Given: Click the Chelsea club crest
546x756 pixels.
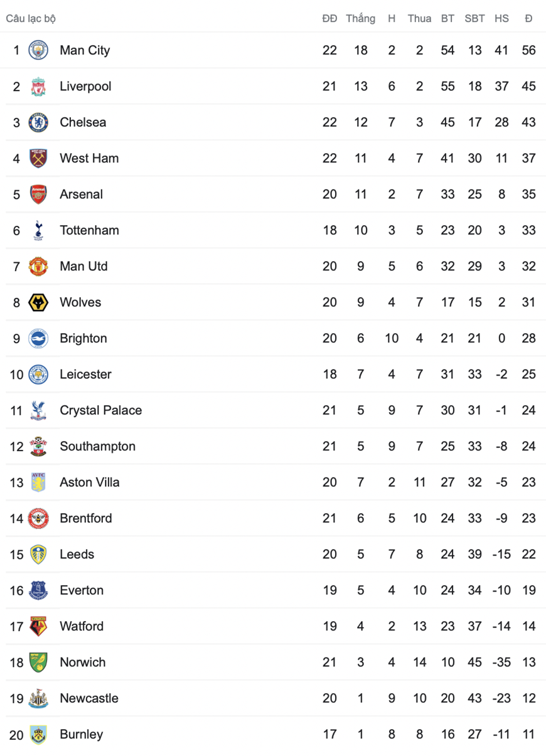Looking at the screenshot, I should click(x=38, y=122).
